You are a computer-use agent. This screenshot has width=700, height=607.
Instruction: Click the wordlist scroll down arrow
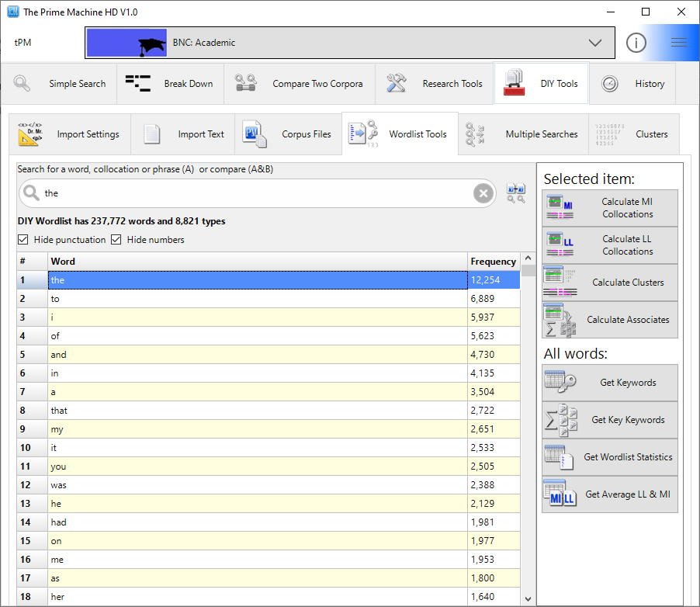pos(528,599)
